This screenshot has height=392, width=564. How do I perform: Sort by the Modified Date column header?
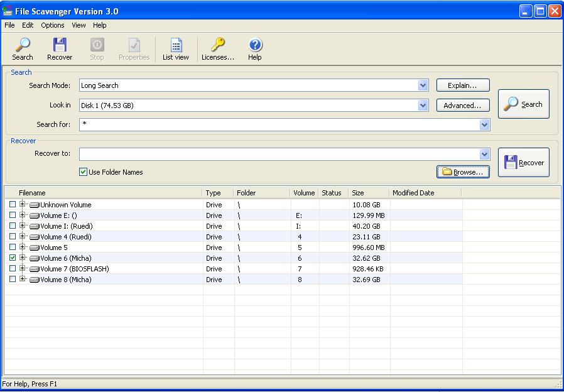click(426, 193)
